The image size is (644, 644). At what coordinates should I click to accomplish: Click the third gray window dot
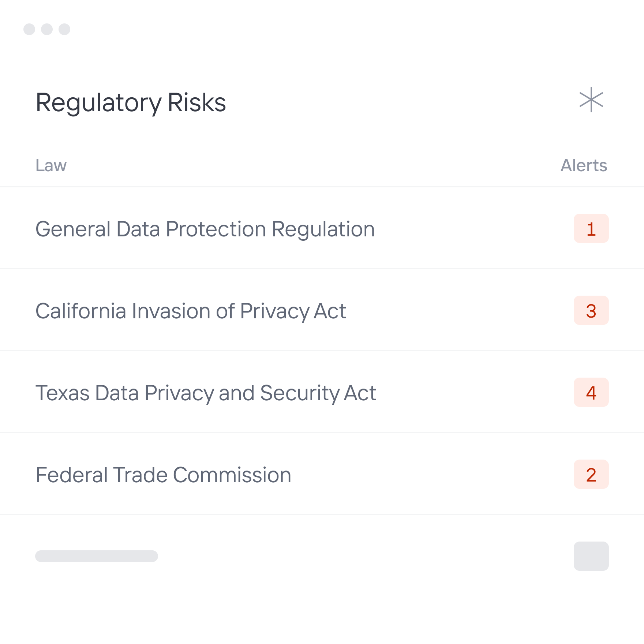click(x=64, y=29)
